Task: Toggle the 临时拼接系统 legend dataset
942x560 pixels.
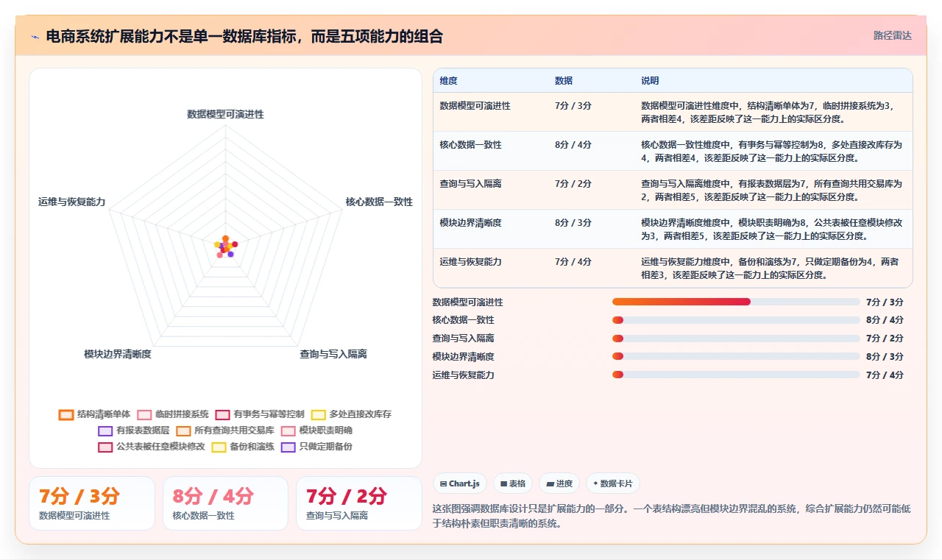Action: coord(174,414)
